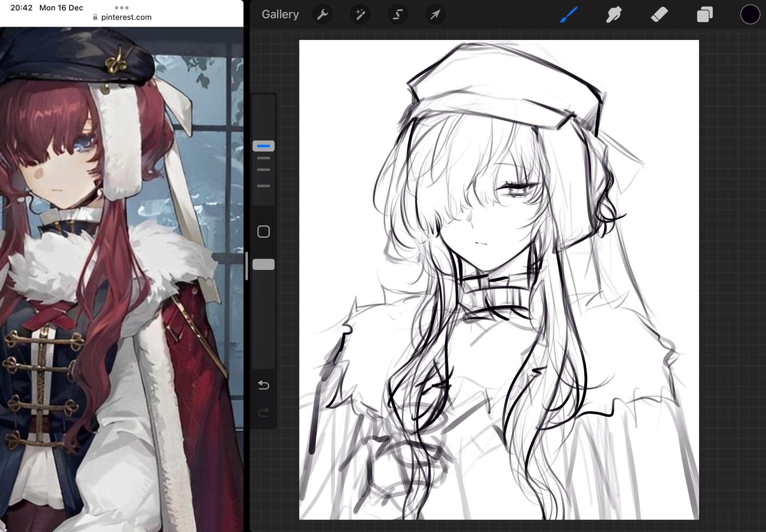Select the Smudge tool
Image resolution: width=766 pixels, height=532 pixels.
614,15
